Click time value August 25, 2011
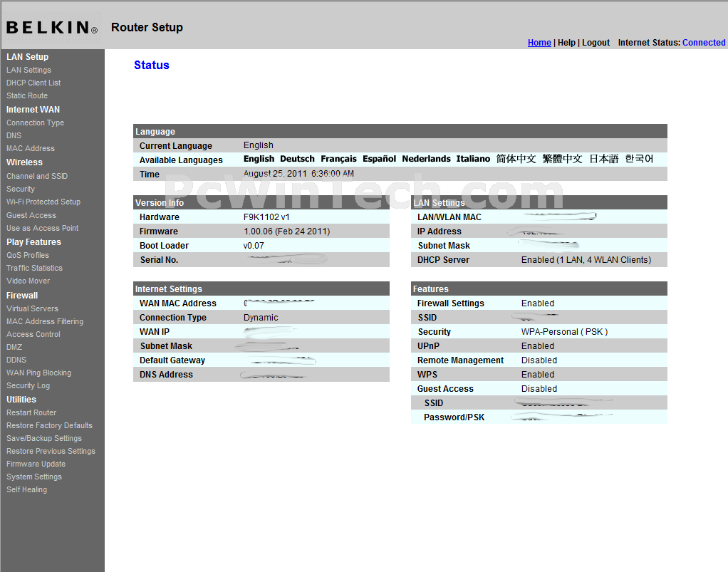728x572 pixels. (x=275, y=174)
